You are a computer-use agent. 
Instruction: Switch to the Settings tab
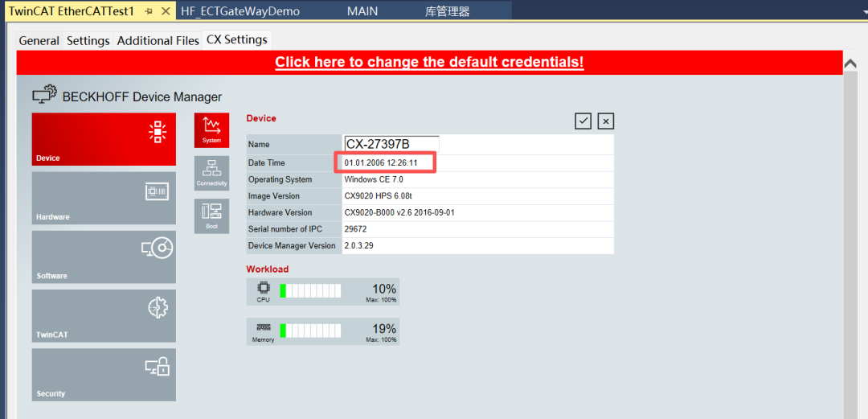[x=88, y=40]
